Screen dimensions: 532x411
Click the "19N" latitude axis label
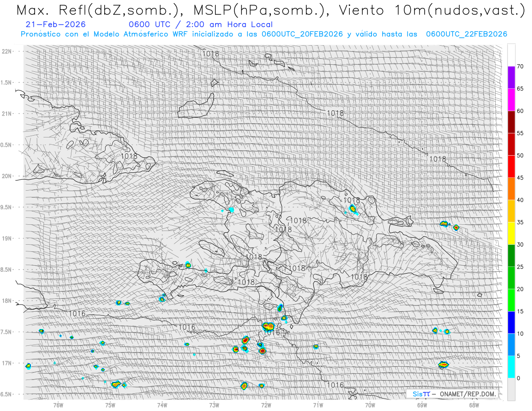click(7, 239)
